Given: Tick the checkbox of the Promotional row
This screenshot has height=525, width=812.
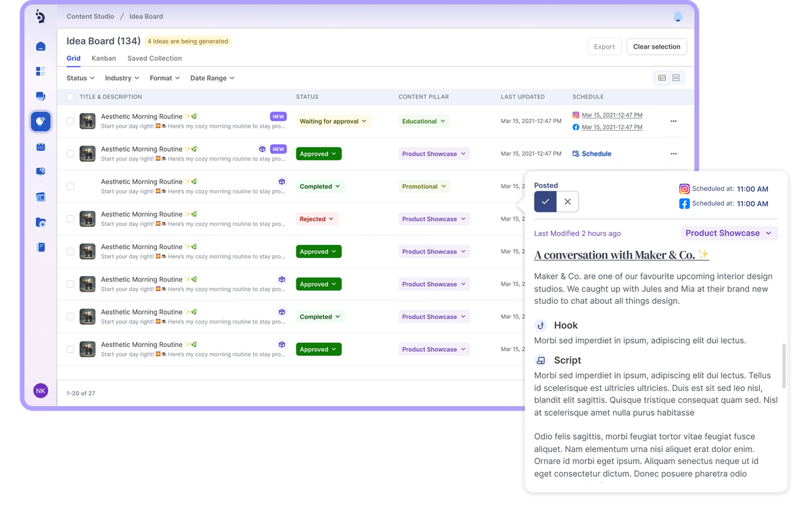Looking at the screenshot, I should (x=70, y=186).
